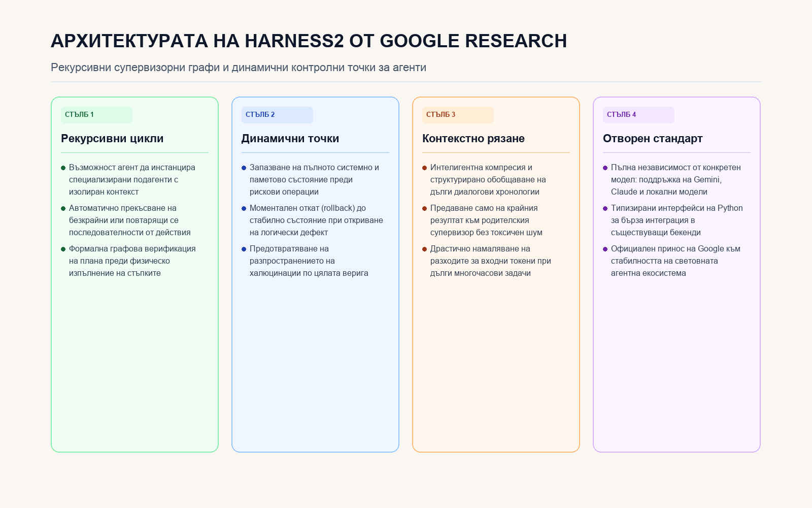Image resolution: width=812 pixels, height=508 pixels.
Task: Select the СТЪЛБ 4 badge
Action: pyautogui.click(x=638, y=115)
